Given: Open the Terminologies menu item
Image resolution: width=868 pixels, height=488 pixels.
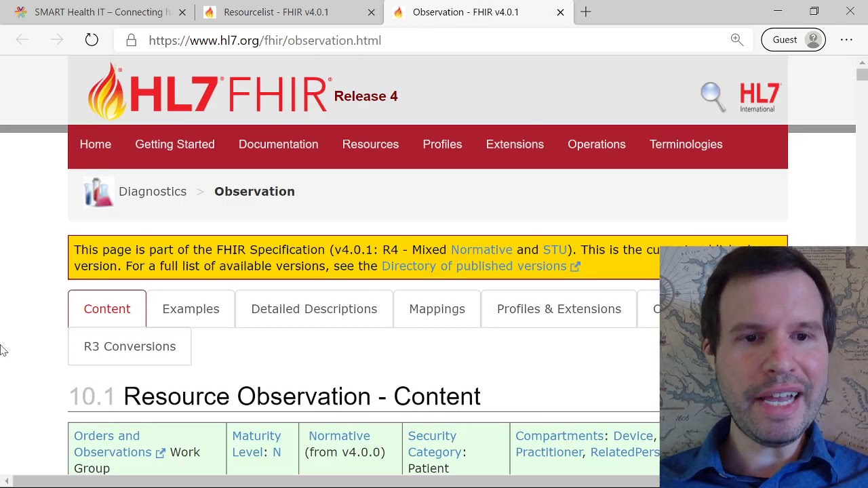Looking at the screenshot, I should click(x=686, y=144).
